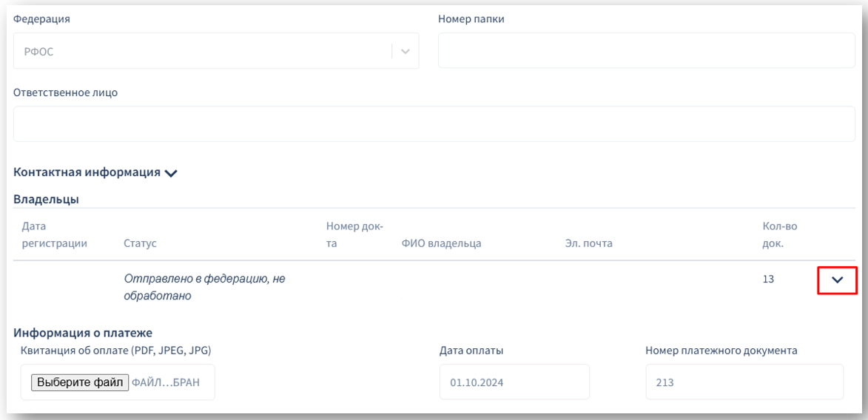Image resolution: width=868 pixels, height=420 pixels.
Task: Click the Номер папки input field
Action: pos(645,51)
